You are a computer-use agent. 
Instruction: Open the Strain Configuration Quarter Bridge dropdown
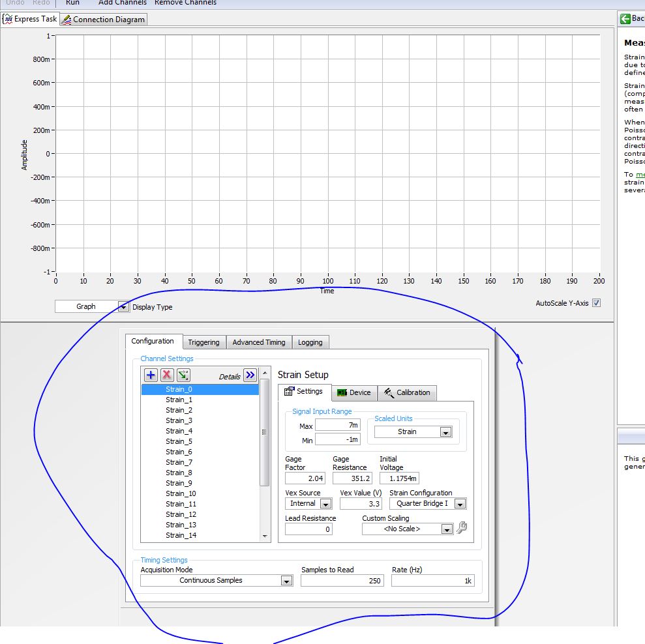(x=460, y=504)
